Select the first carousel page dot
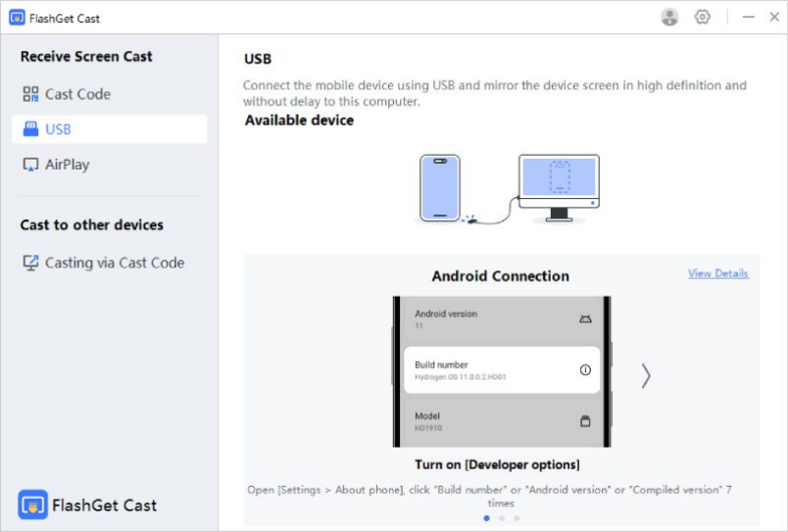This screenshot has height=532, width=788. pyautogui.click(x=487, y=517)
